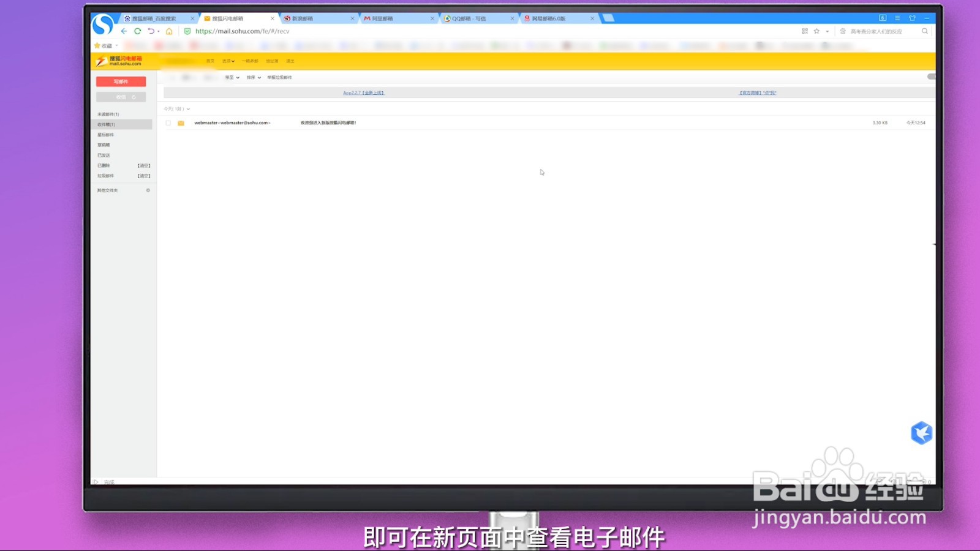This screenshot has height=551, width=980.
Task: Click the undo-close-tab arrow icon
Action: [x=151, y=31]
